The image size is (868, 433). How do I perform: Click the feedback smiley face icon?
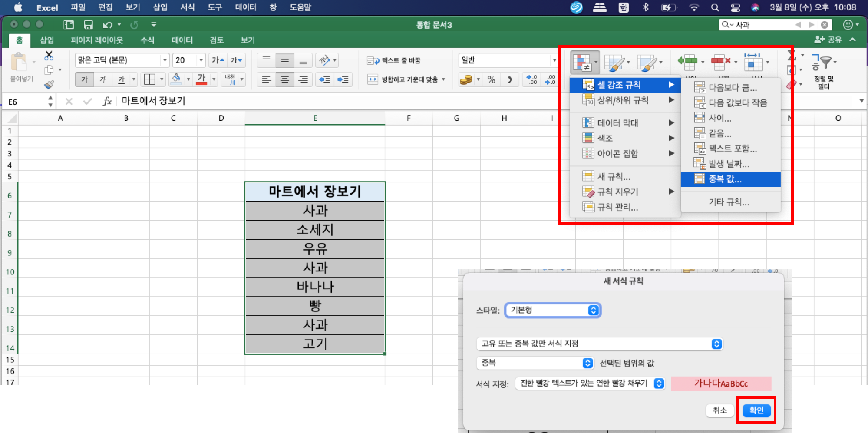[x=848, y=25]
